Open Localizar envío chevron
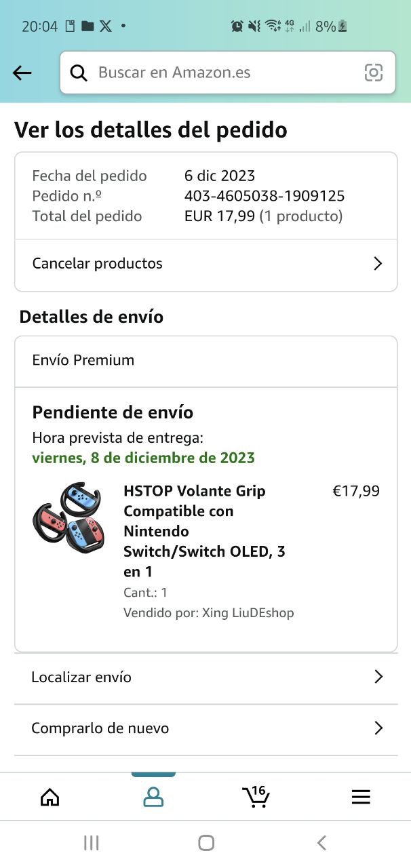The height and width of the screenshot is (868, 411). (378, 677)
